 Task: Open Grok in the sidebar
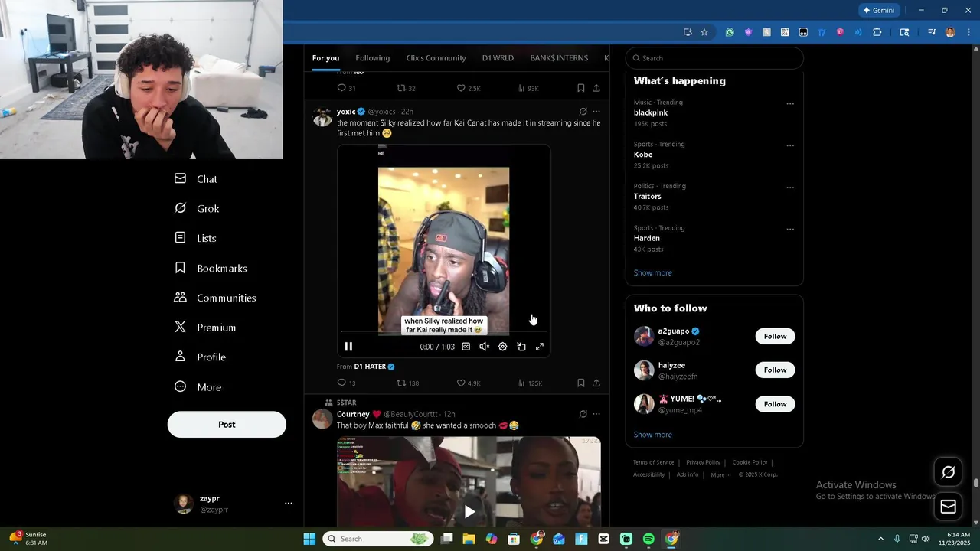197,208
